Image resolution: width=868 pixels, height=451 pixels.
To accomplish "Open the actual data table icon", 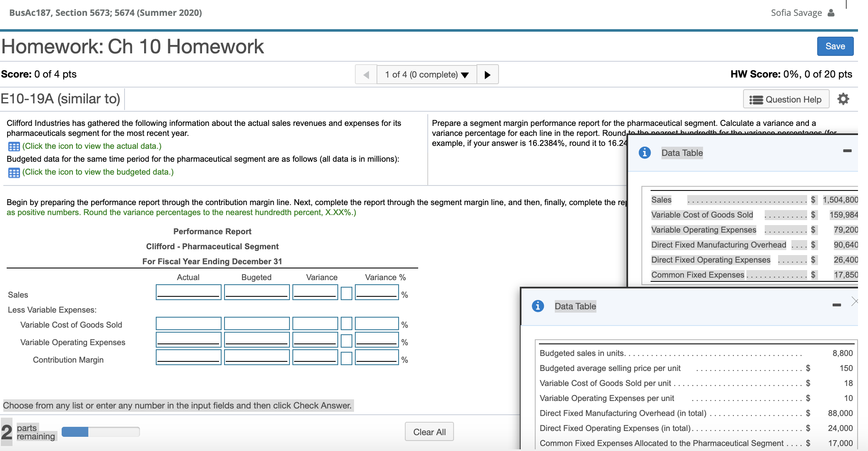I will pos(15,146).
